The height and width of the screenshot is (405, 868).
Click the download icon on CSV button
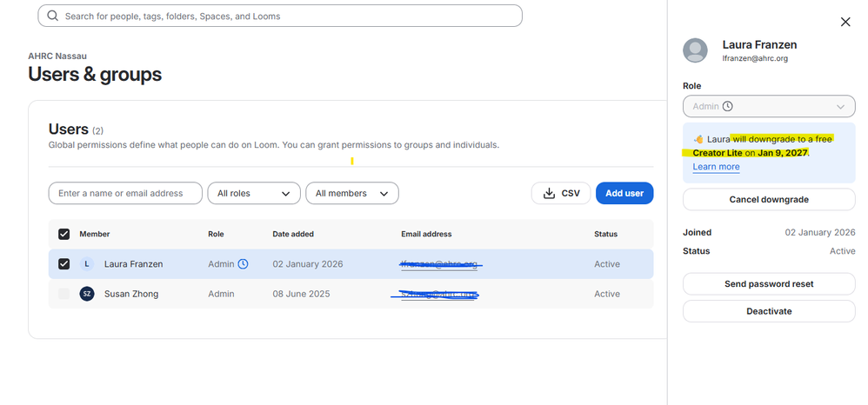pyautogui.click(x=549, y=193)
